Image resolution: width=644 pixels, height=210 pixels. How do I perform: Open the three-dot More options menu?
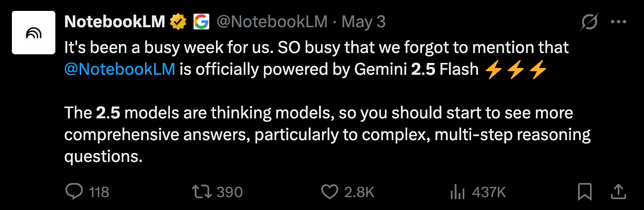[x=619, y=22]
